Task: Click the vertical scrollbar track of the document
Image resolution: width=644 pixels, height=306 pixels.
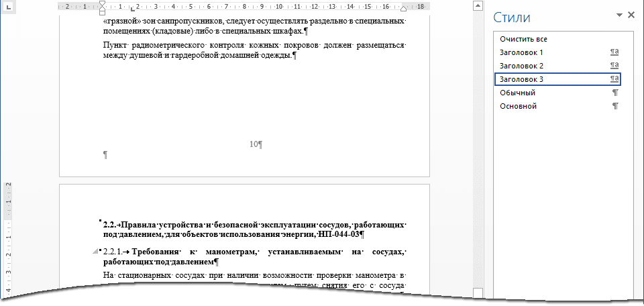Action: click(x=478, y=168)
